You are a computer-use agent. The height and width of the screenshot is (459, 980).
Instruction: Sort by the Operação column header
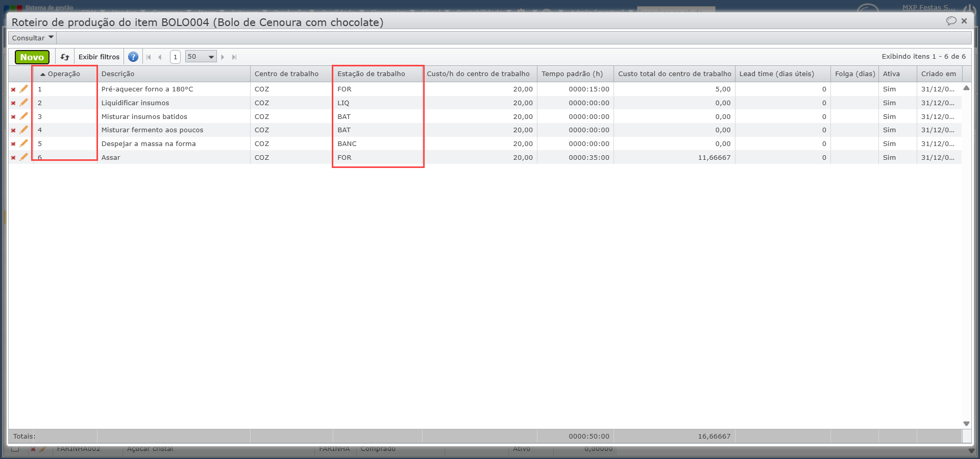(x=64, y=74)
